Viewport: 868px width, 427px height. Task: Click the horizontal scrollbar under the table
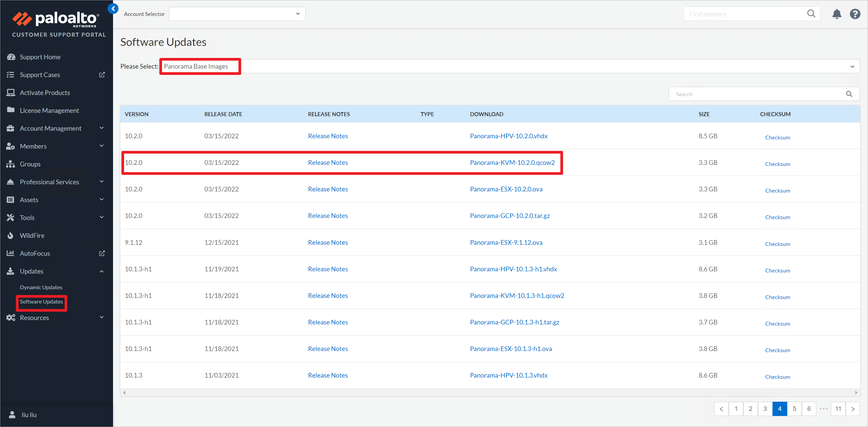point(490,392)
